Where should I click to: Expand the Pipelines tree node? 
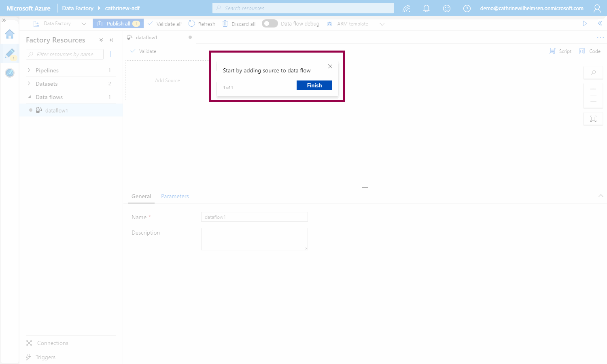pos(29,70)
